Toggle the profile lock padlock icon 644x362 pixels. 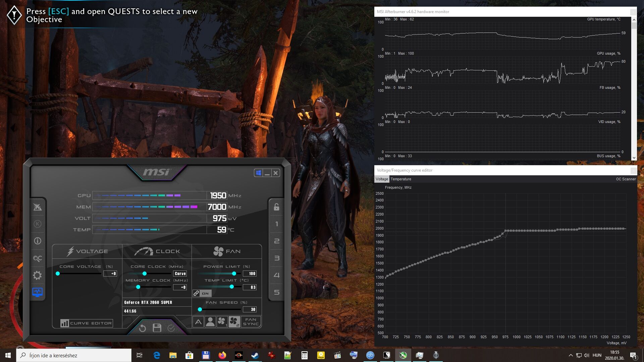pos(276,207)
